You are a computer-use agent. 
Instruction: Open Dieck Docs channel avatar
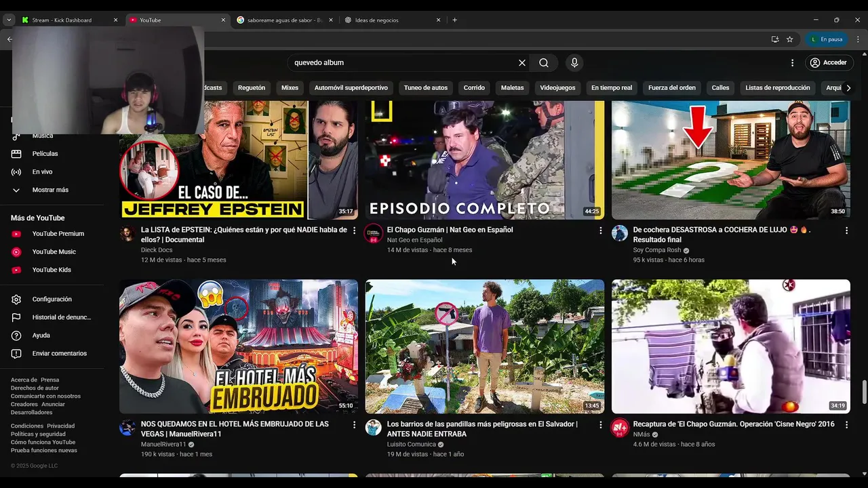[x=127, y=234]
